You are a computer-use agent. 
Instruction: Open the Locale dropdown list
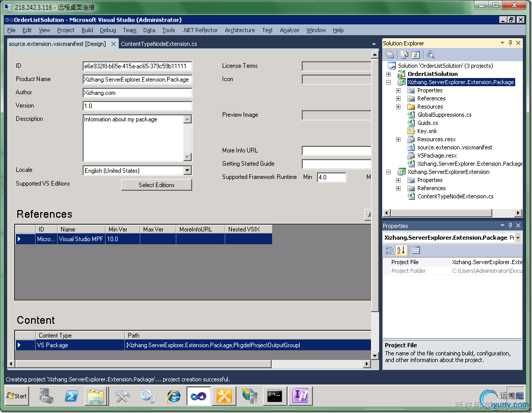tap(187, 171)
